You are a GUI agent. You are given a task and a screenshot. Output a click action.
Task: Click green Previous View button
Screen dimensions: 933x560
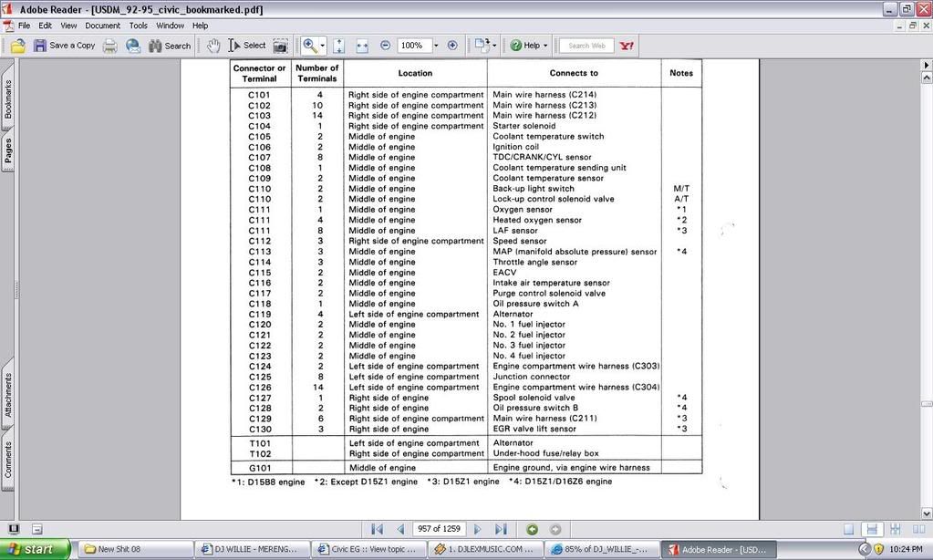(x=532, y=529)
